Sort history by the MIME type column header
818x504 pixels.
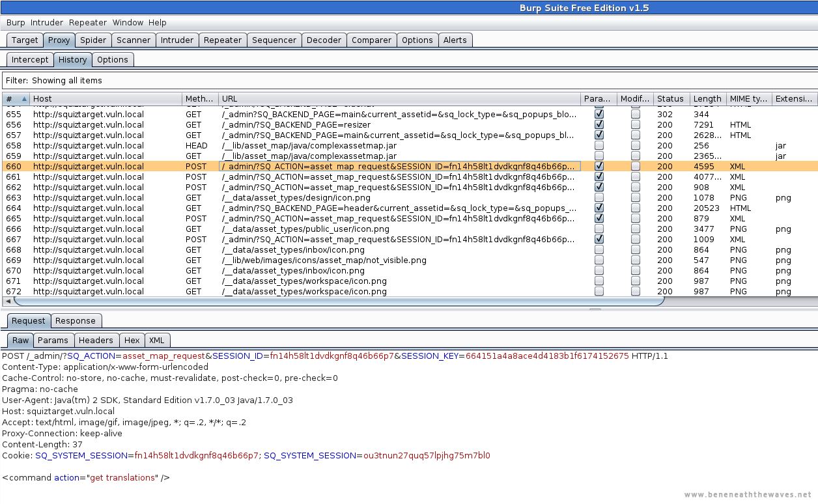[749, 99]
